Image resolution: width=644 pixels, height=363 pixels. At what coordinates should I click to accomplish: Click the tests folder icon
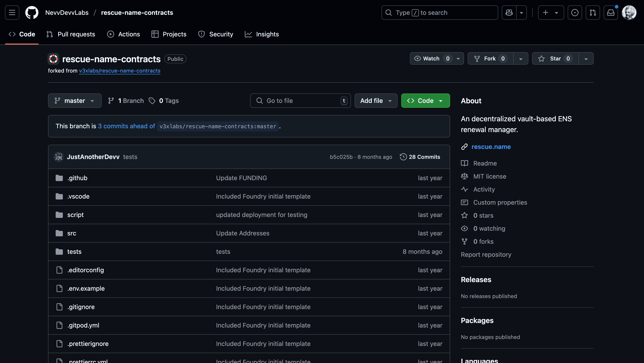[x=59, y=252]
